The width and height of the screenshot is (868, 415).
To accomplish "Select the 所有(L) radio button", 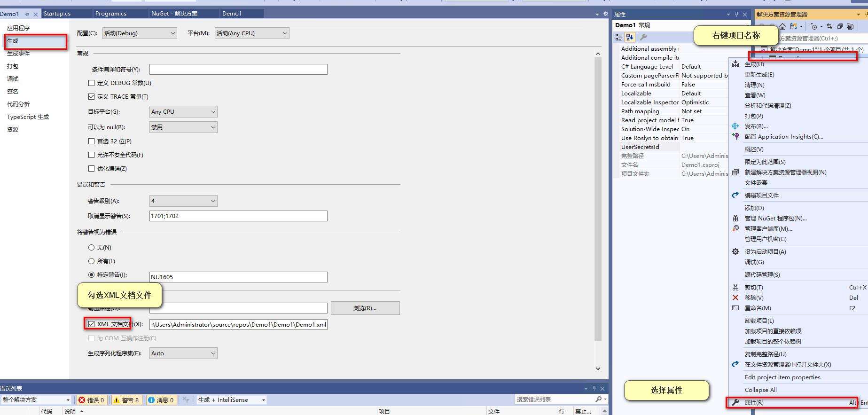I will tap(92, 261).
